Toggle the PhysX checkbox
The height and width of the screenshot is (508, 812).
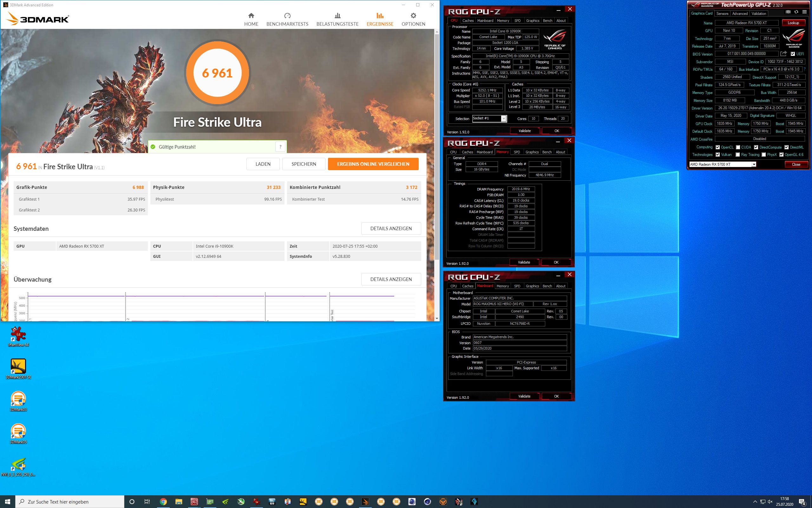click(x=764, y=155)
